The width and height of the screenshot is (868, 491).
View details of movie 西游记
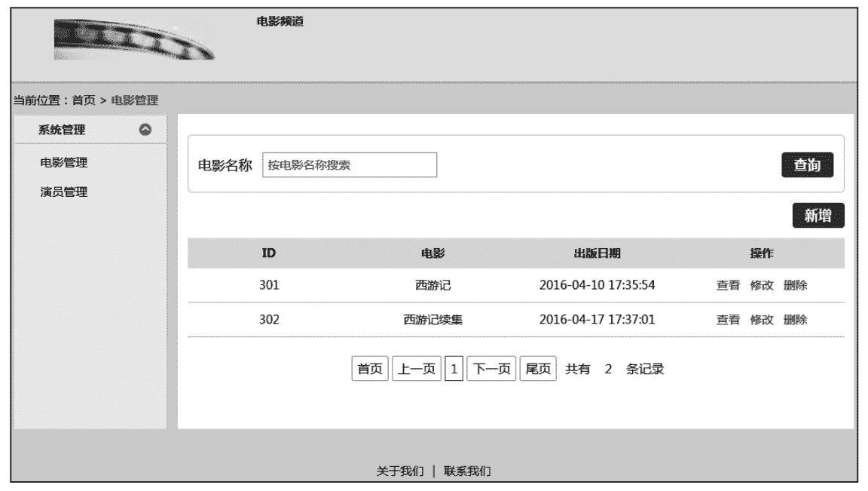click(x=727, y=286)
